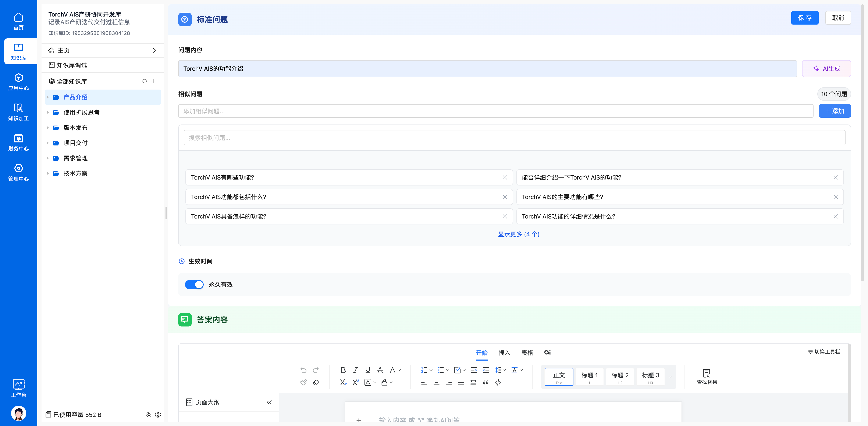Focus the 添加相似问题 input field

[495, 111]
